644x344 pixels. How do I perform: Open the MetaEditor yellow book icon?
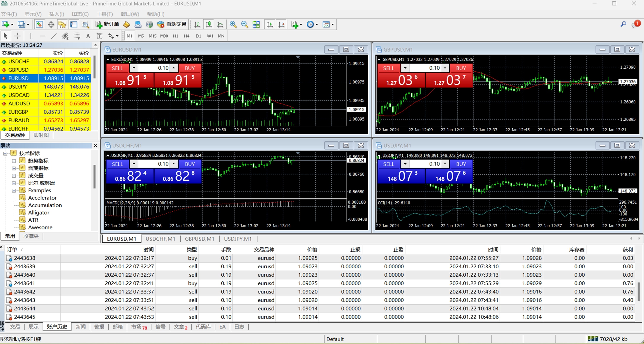pyautogui.click(x=127, y=24)
